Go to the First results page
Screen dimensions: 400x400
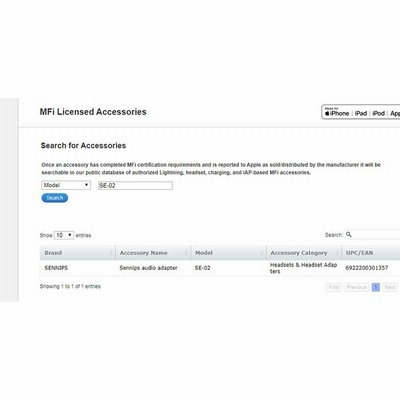(334, 287)
